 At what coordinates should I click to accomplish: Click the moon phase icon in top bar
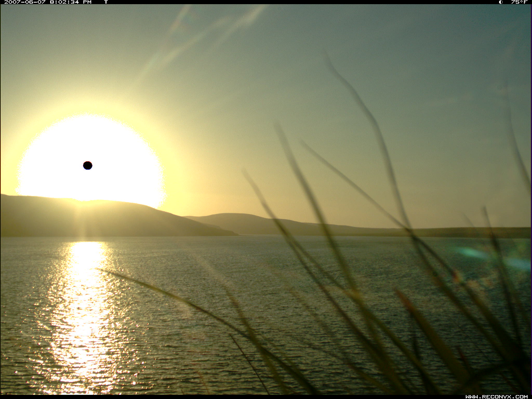tap(501, 2)
